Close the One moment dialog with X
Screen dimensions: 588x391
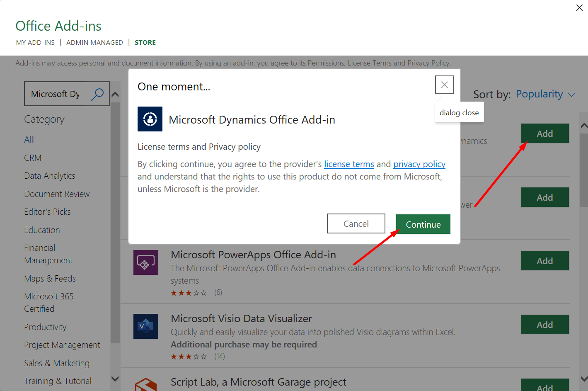tap(444, 85)
